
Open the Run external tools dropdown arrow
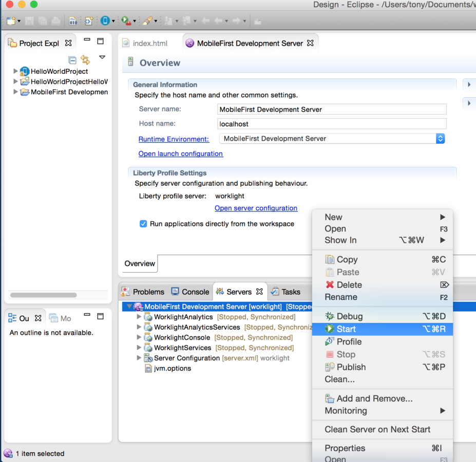click(134, 21)
